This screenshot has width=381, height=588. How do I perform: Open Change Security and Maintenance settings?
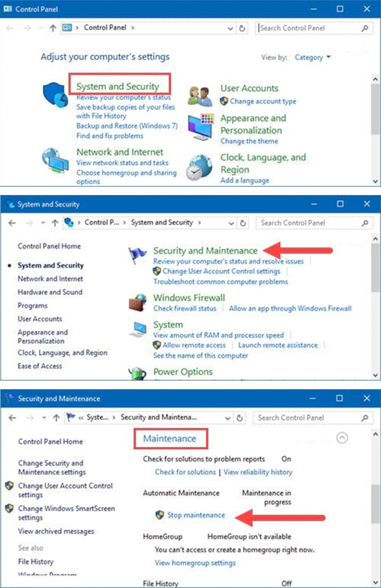point(52,468)
